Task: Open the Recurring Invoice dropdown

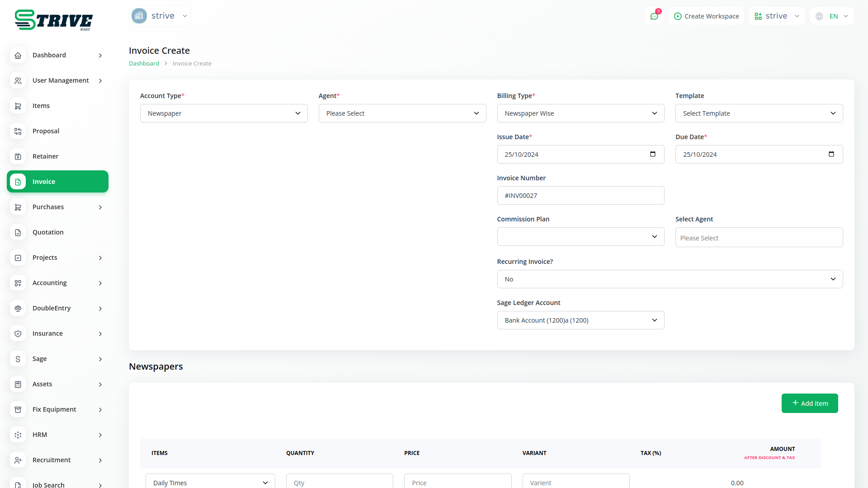Action: tap(670, 279)
